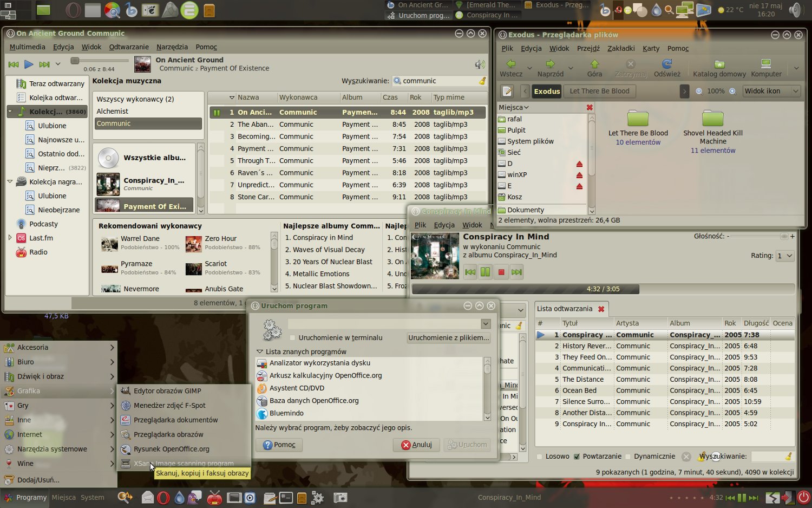Open the Narzędzia menu in Exaile
Screen dimensions: 812x508
click(x=172, y=47)
